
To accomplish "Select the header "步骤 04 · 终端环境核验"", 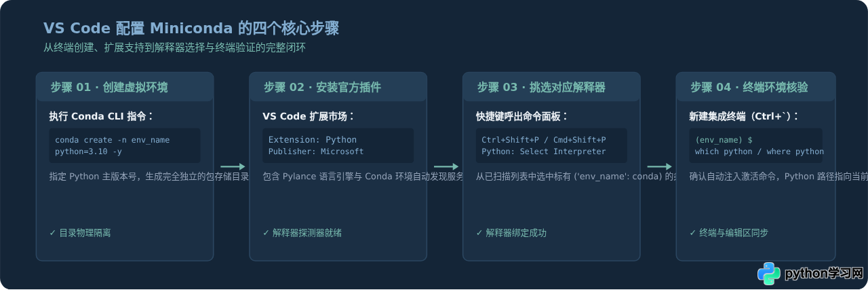I will (x=749, y=88).
